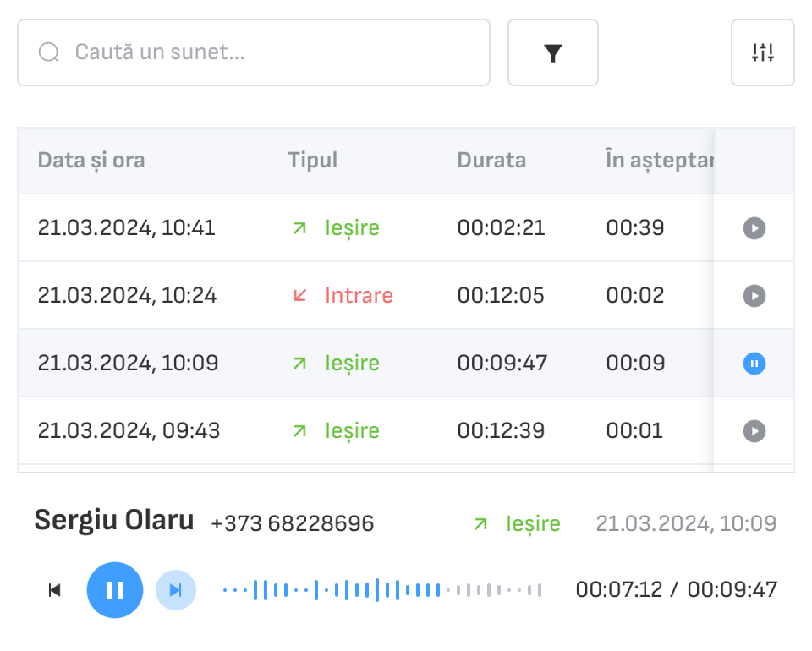Viewport: 812px width, 651px height.
Task: Play the 09:43 call recording
Action: pos(754,431)
